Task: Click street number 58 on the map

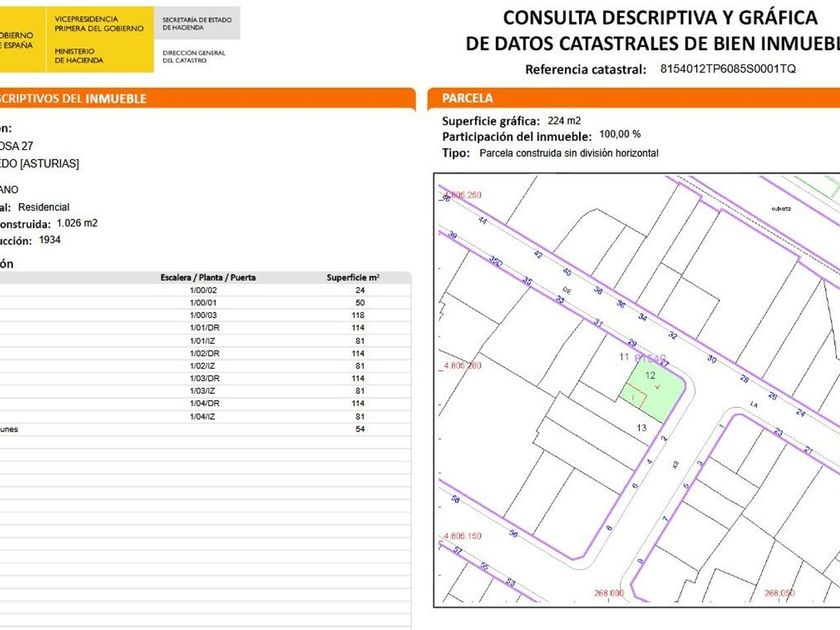Action: click(x=455, y=499)
